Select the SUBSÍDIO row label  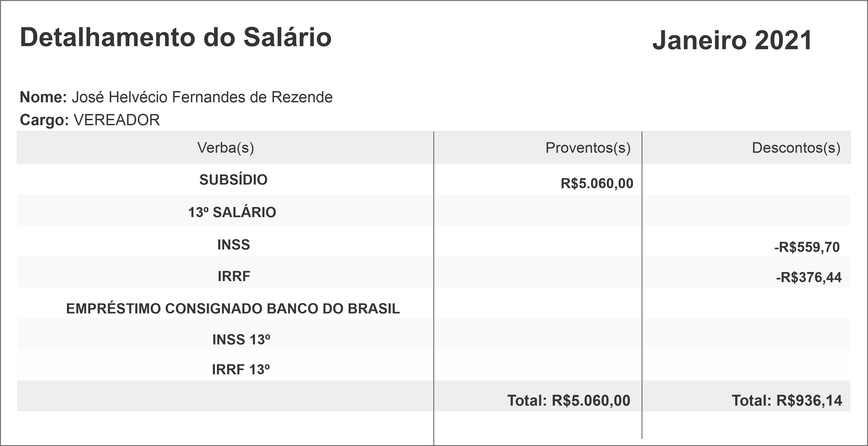[233, 180]
